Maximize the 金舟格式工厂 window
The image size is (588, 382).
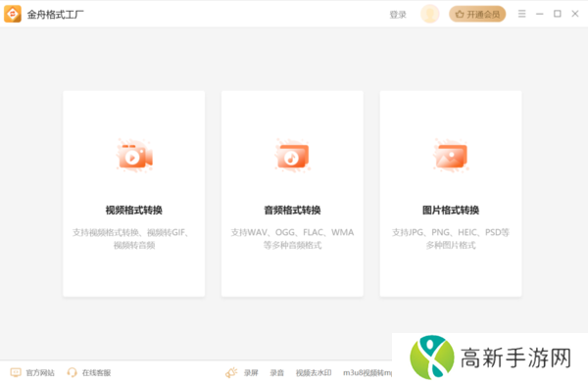point(558,14)
